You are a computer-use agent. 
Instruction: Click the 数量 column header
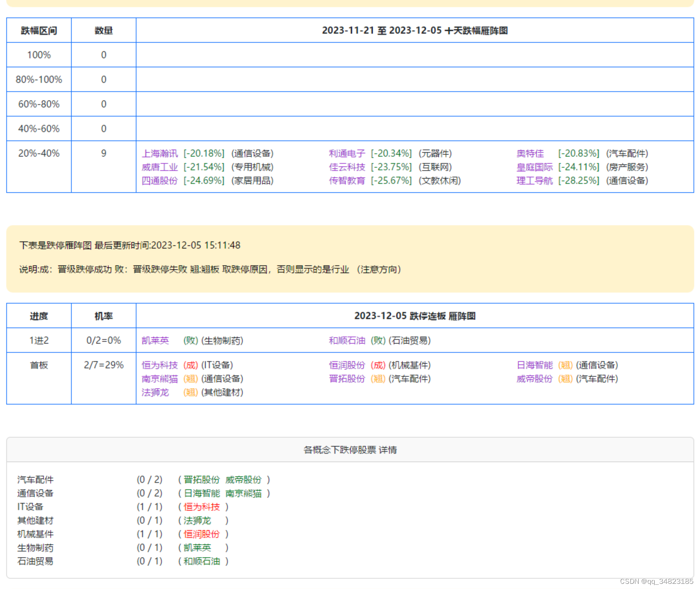[104, 31]
